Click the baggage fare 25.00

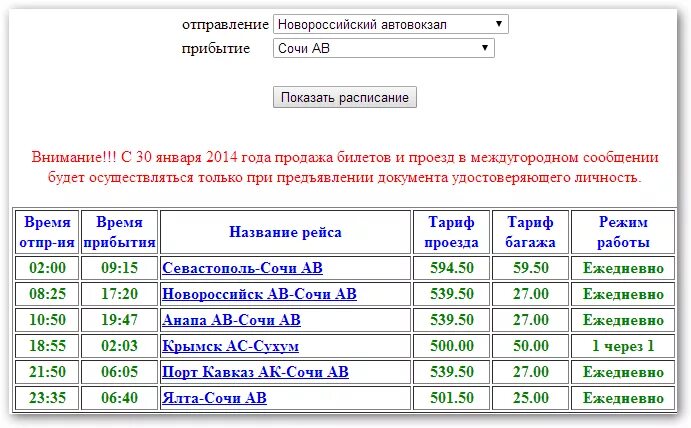(531, 398)
